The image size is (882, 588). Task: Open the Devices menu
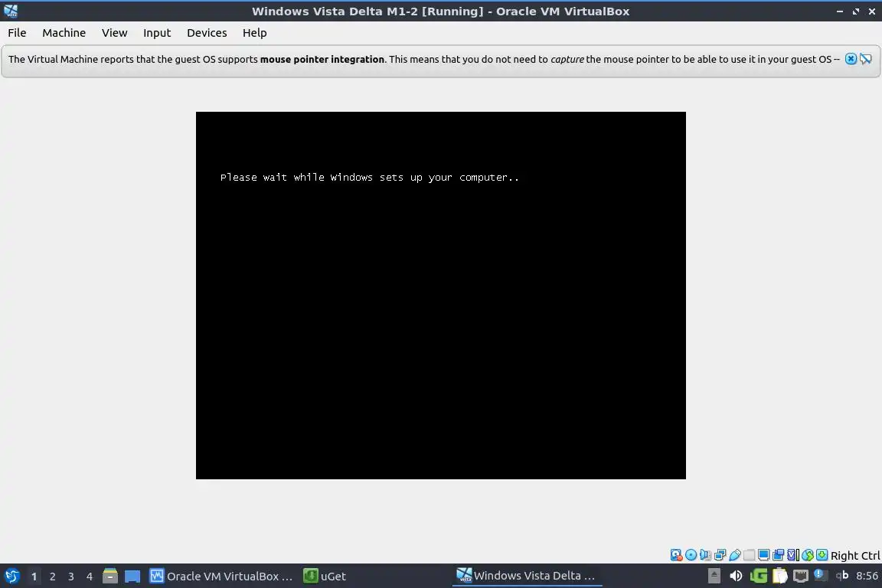pos(207,33)
